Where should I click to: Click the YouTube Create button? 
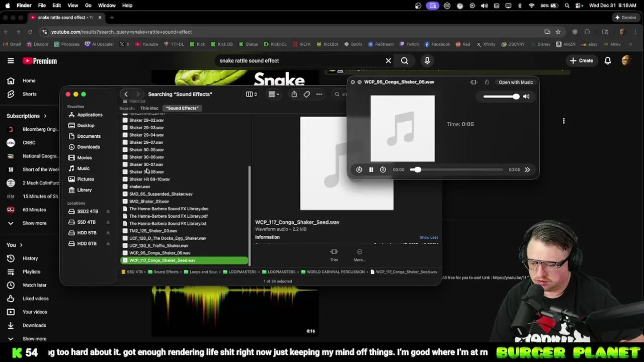pos(581,61)
